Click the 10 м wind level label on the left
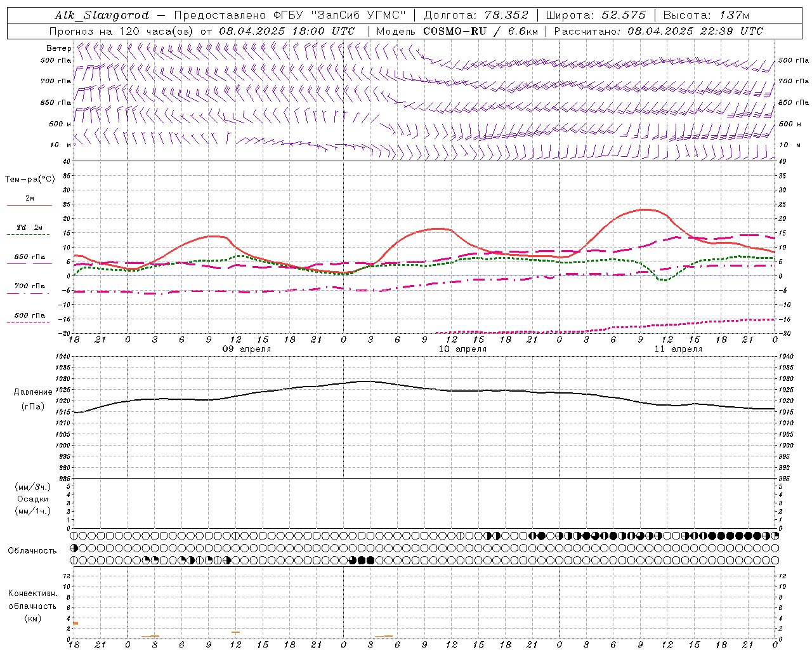812x650 pixels. tap(60, 145)
